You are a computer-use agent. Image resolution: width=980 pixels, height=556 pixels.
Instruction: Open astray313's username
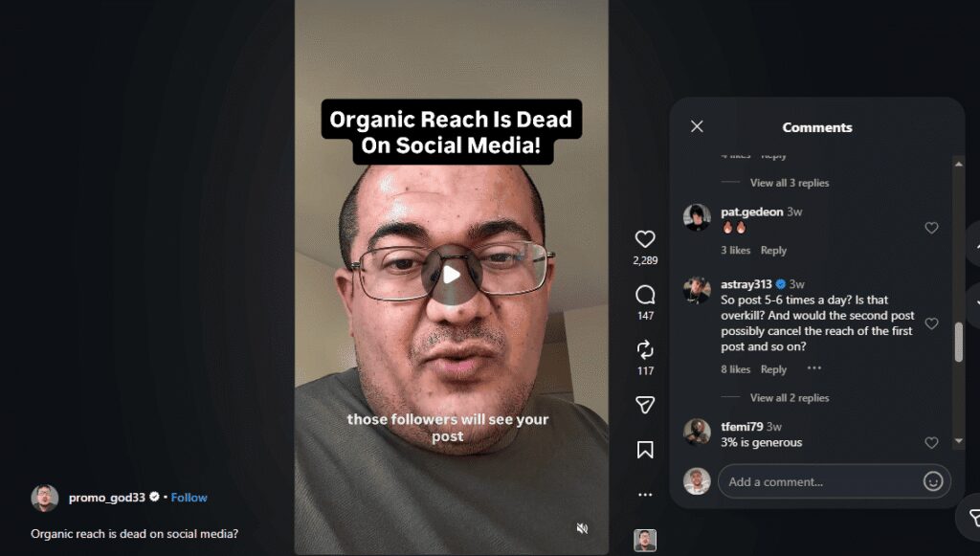(746, 284)
